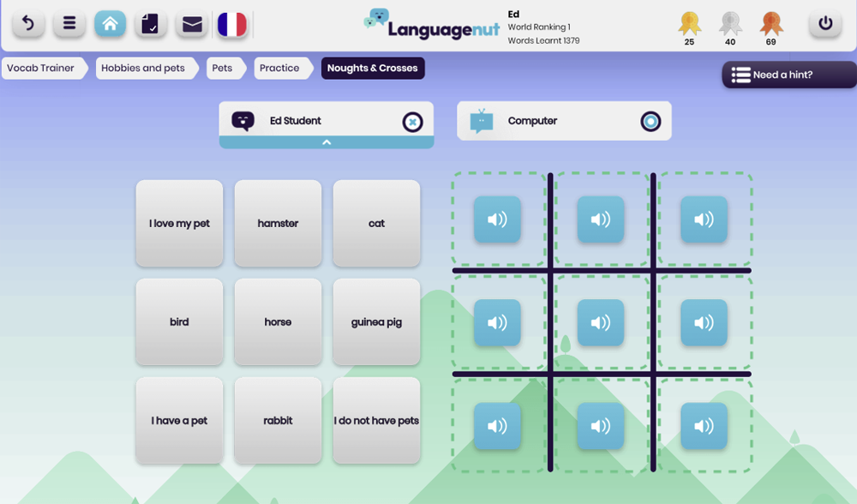
Task: Collapse the Ed Student panel chevron
Action: pos(327,142)
